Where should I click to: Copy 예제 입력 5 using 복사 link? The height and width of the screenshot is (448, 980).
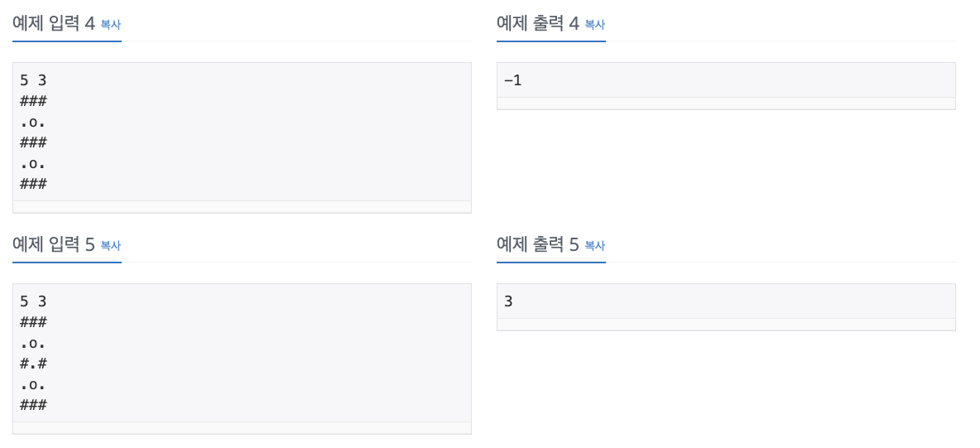point(111,246)
